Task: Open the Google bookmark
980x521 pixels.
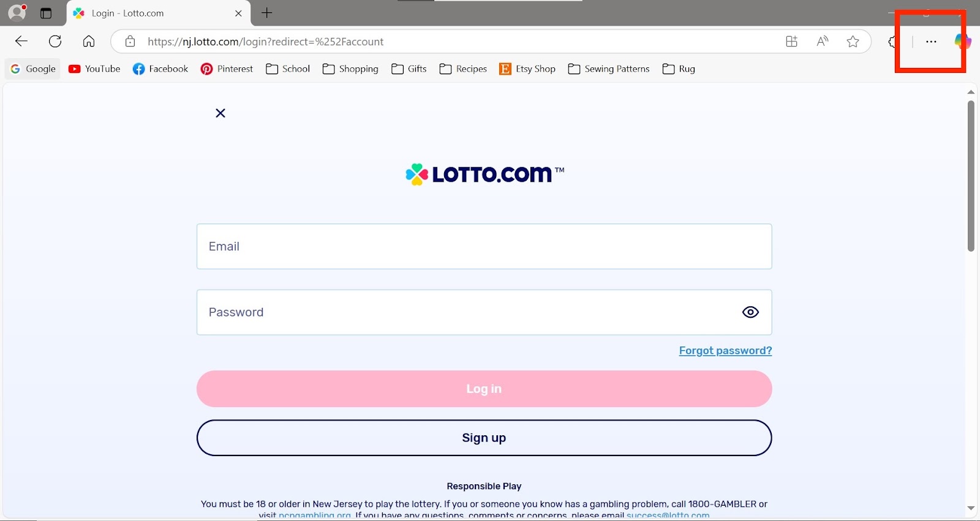Action: [x=33, y=69]
